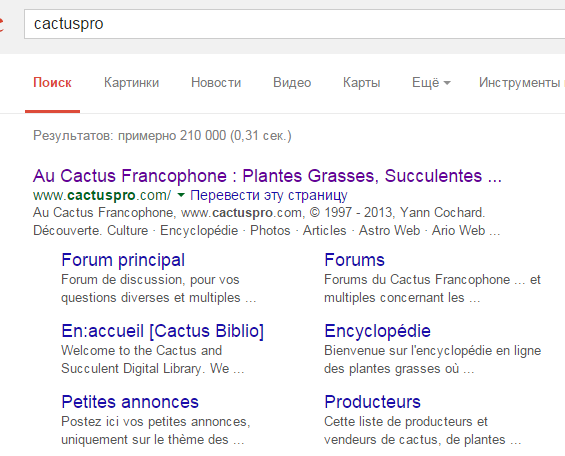Open En:accueil [Cactus Biblio] link

(163, 331)
